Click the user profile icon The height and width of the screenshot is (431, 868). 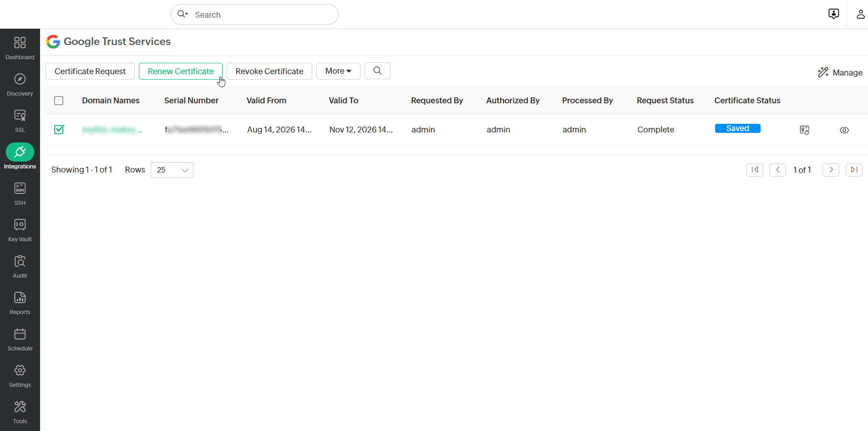point(860,14)
